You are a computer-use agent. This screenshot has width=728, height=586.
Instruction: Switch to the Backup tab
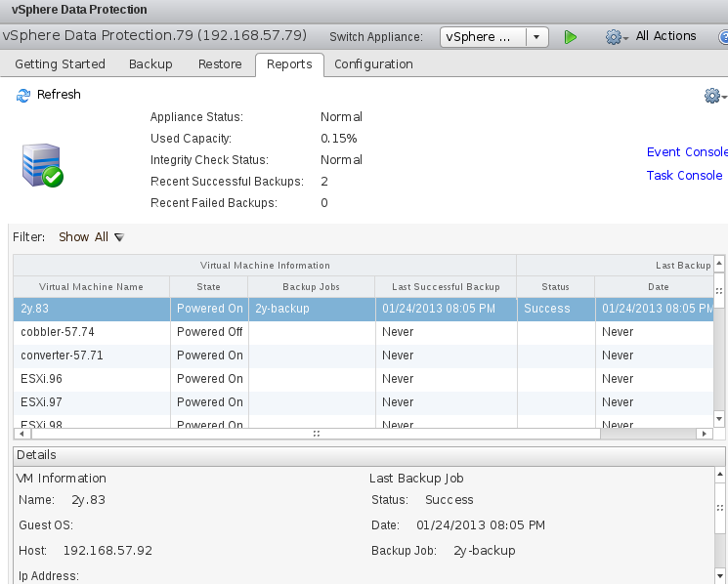point(150,64)
